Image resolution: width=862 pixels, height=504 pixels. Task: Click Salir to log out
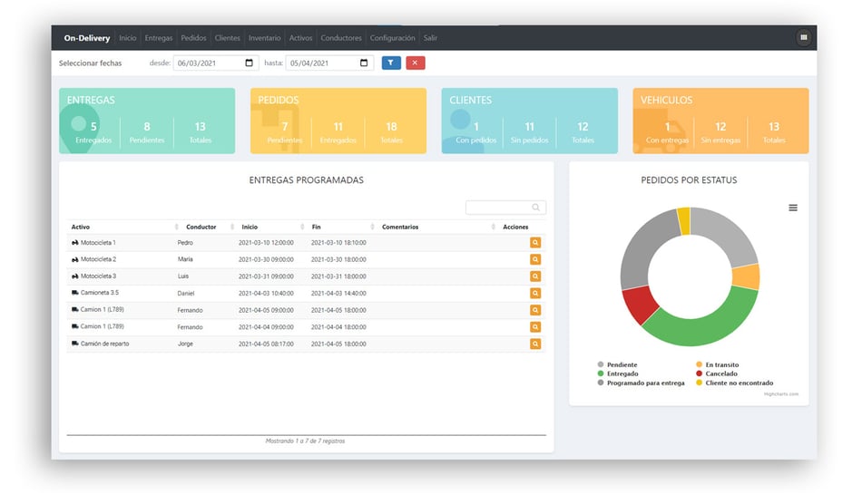(430, 38)
